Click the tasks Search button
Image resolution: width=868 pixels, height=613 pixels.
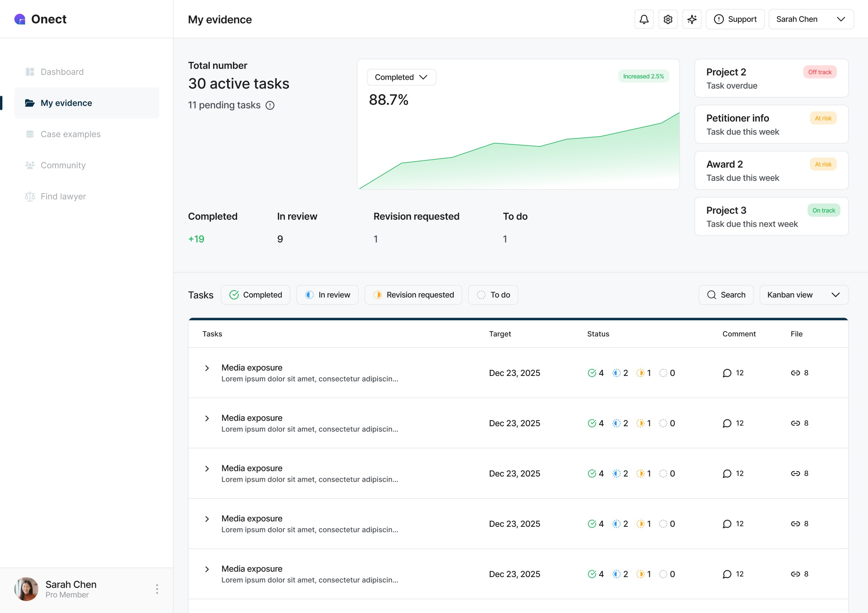726,295
